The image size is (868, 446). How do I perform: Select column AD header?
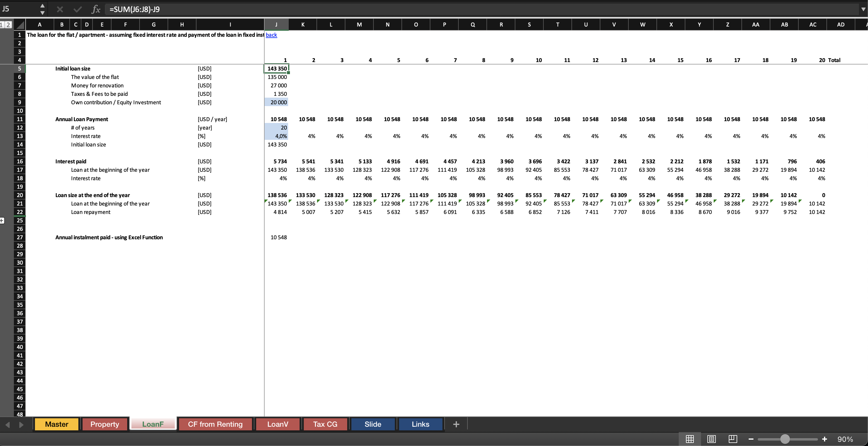click(x=841, y=25)
